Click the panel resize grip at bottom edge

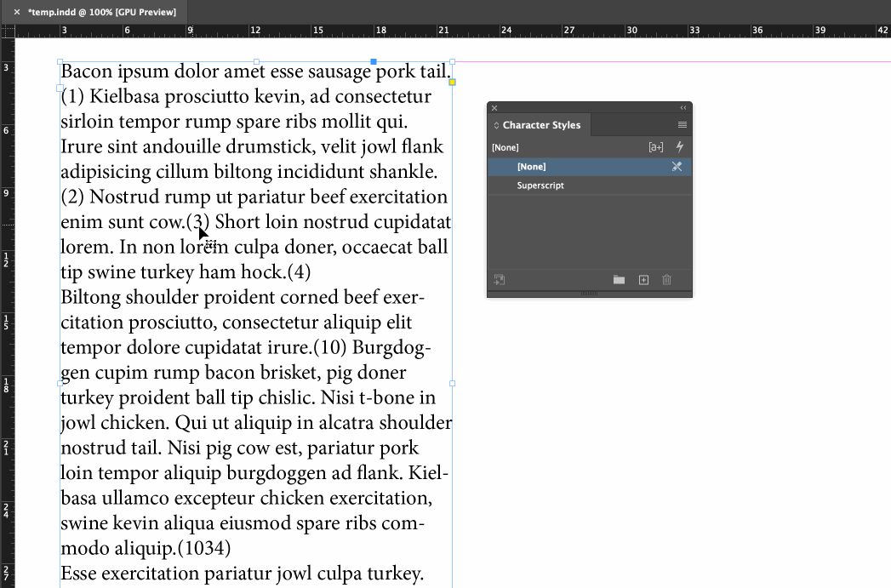click(x=589, y=294)
